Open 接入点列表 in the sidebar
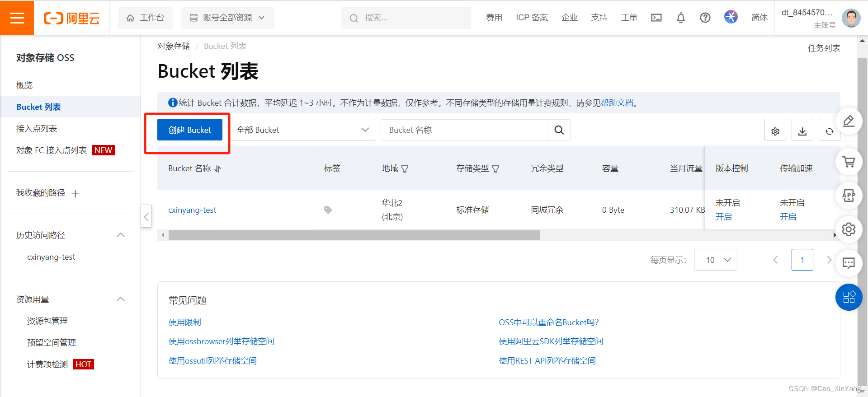 coord(37,129)
